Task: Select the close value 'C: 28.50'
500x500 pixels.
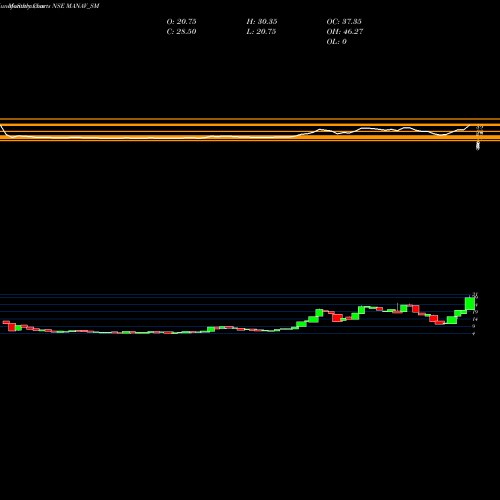Action: click(181, 32)
